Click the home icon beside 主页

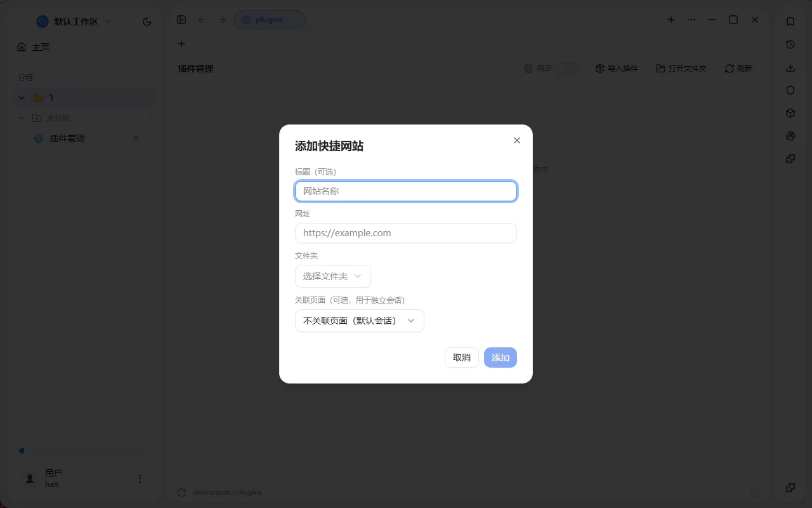pyautogui.click(x=22, y=47)
